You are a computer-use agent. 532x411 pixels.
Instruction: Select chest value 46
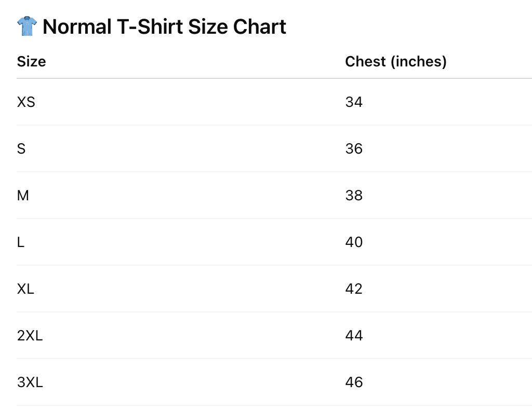tap(354, 382)
